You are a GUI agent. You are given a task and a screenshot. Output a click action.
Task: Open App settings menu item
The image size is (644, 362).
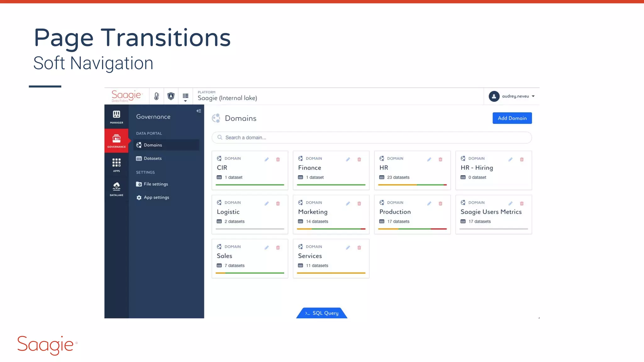coord(156,197)
